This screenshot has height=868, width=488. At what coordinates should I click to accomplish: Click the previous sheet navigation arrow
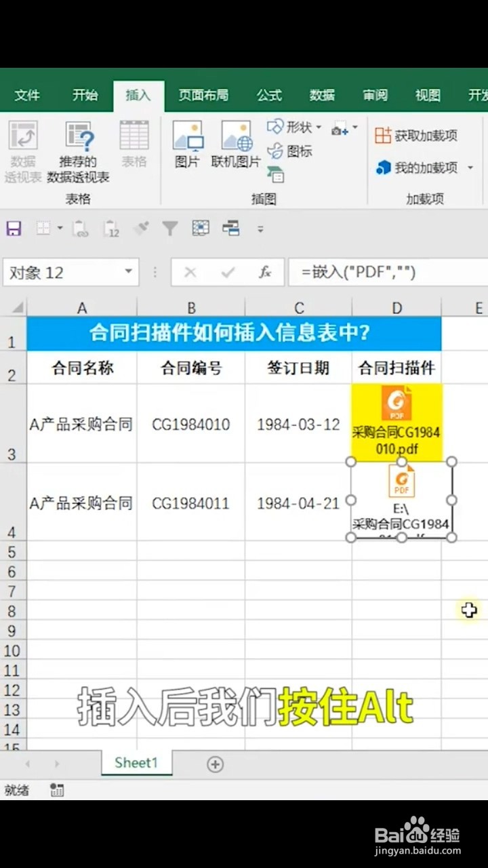point(28,764)
